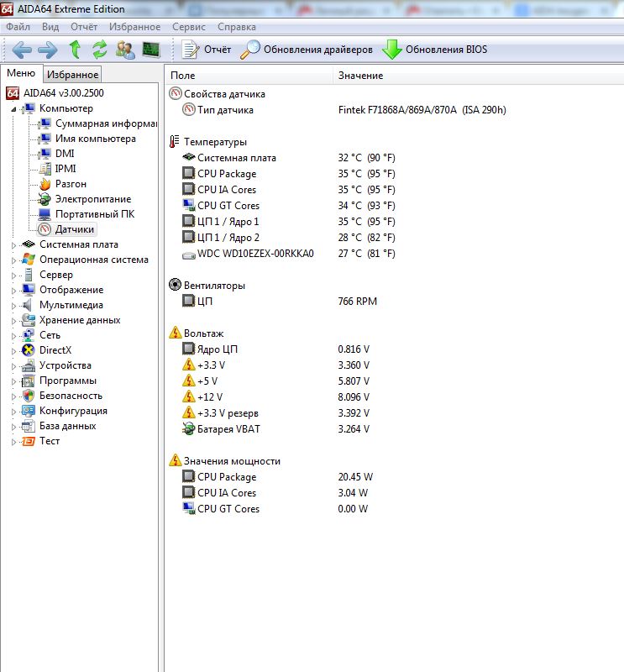Expand the Тест tree node
The width and height of the screenshot is (624, 672).
pos(13,443)
